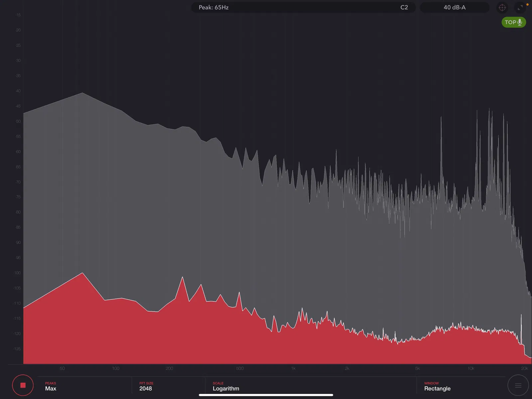This screenshot has width=532, height=399.
Task: Click the -15 dB axis label
Action: click(18, 15)
